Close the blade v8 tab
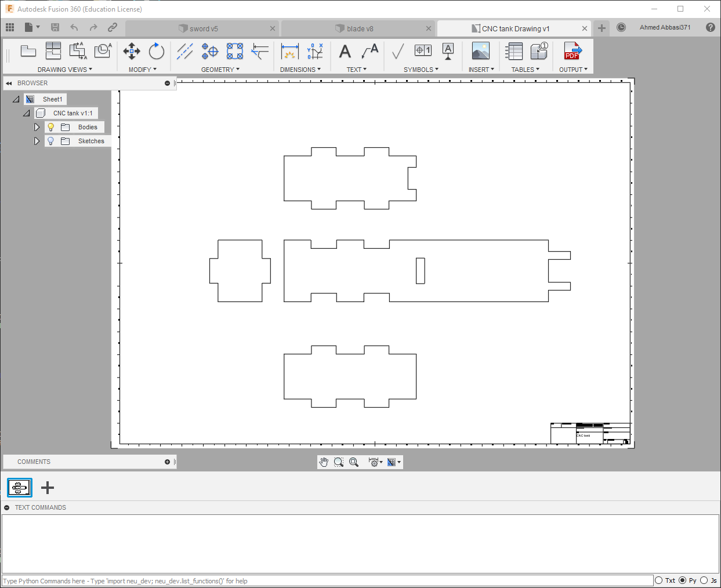 pyautogui.click(x=429, y=28)
